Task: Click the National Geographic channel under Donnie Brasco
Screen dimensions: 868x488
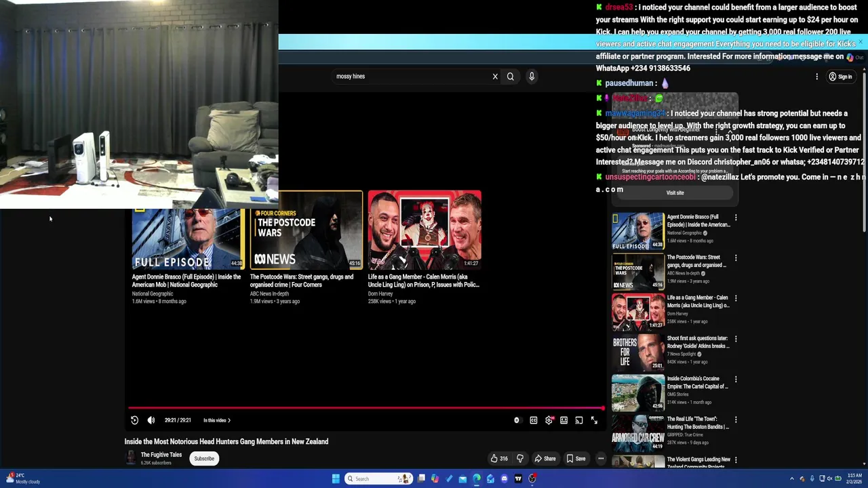Action: [153, 294]
